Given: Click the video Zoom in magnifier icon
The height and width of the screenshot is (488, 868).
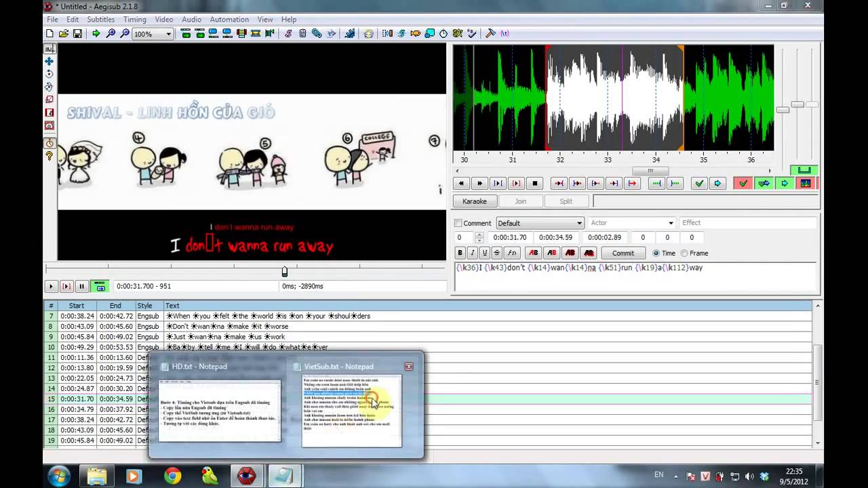Looking at the screenshot, I should tap(111, 33).
